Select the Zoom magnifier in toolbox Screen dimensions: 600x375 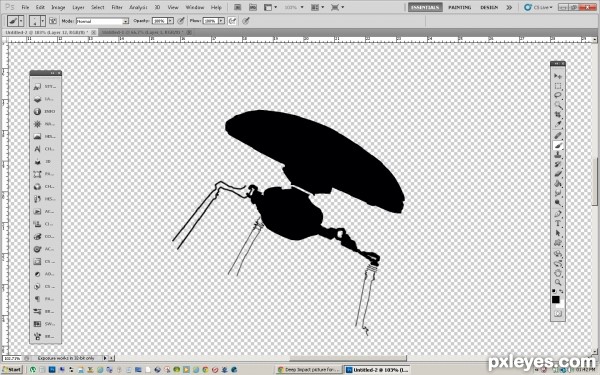coord(558,283)
